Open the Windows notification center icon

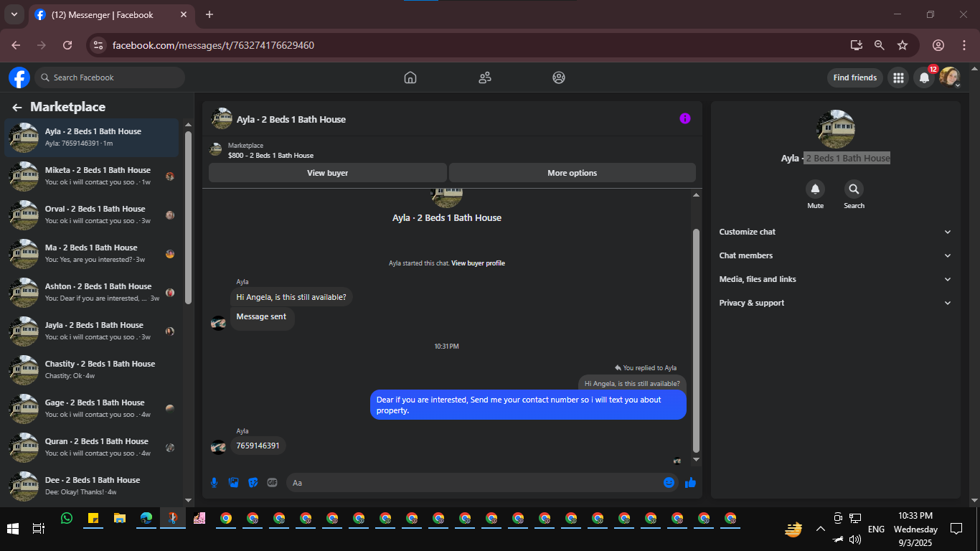956,529
